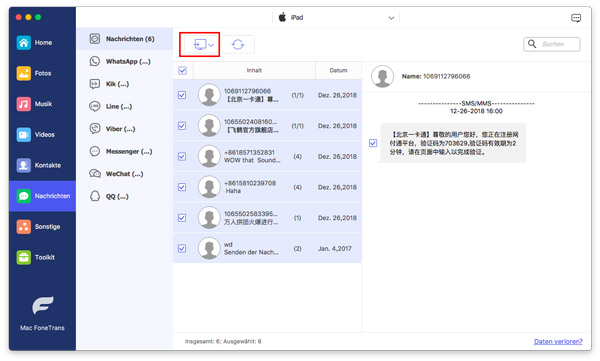Open the Videos section icon
Screen dimensions: 600x361
point(24,134)
